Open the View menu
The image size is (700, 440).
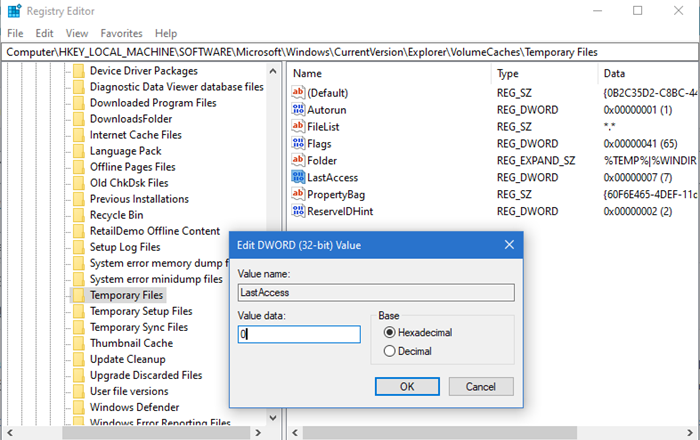pos(77,33)
